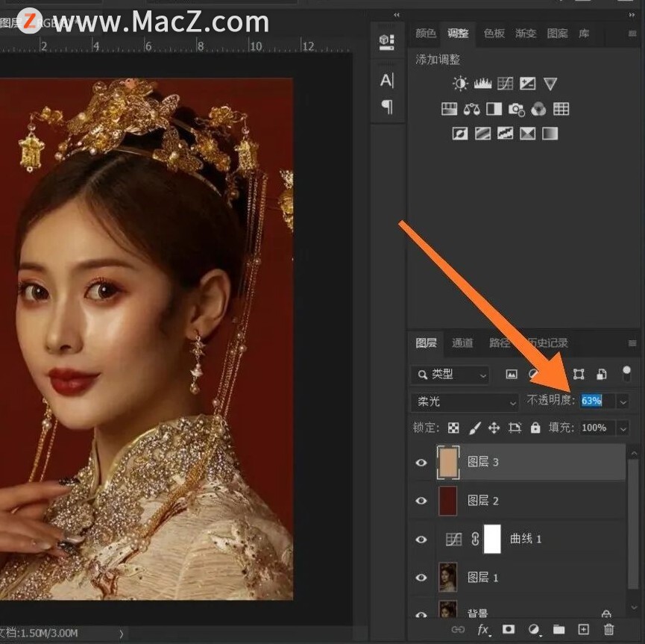645x644 pixels.
Task: Add a layer style with fx
Action: tap(483, 630)
